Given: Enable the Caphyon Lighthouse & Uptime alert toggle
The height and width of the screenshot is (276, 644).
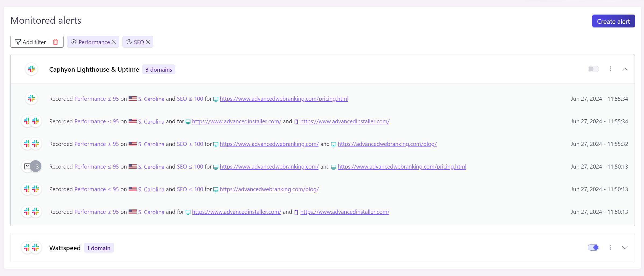Looking at the screenshot, I should (593, 69).
